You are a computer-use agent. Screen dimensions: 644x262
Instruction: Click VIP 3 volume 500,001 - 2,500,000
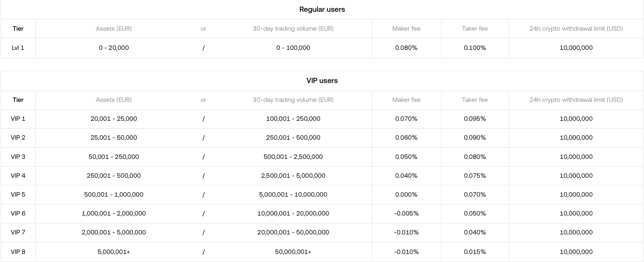coord(293,157)
